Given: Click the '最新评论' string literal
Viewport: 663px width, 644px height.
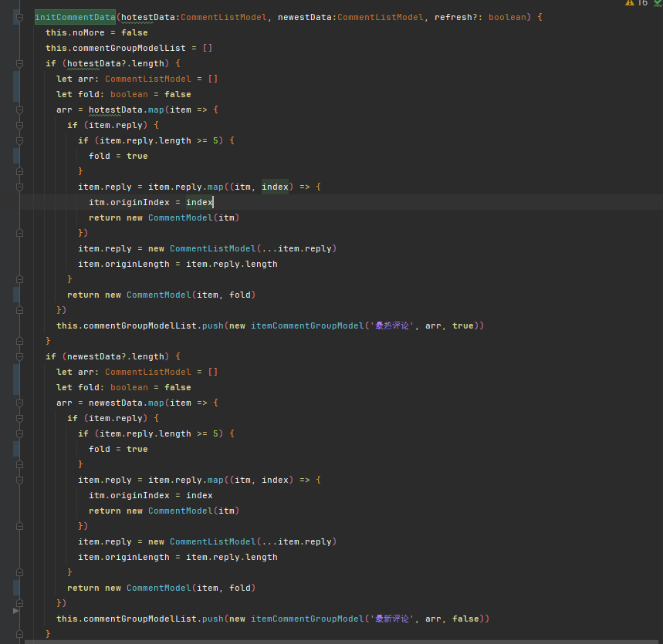Looking at the screenshot, I should [391, 619].
